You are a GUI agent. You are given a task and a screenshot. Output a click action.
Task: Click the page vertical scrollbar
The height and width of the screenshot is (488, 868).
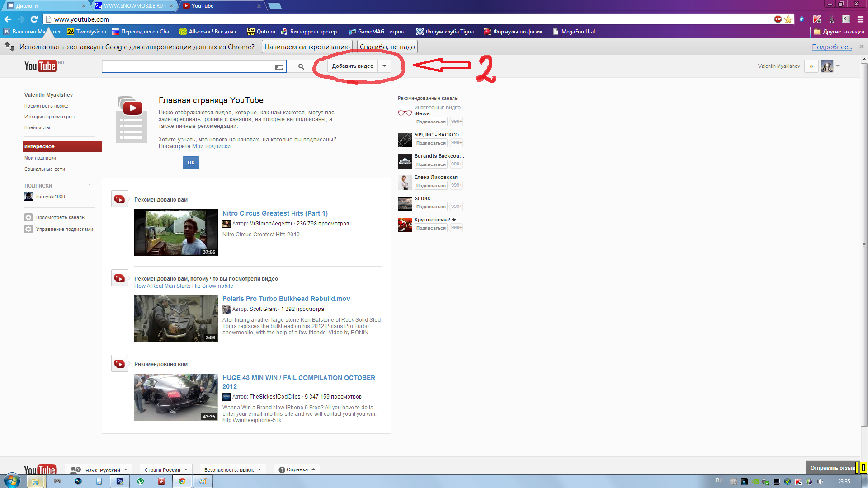[864, 244]
